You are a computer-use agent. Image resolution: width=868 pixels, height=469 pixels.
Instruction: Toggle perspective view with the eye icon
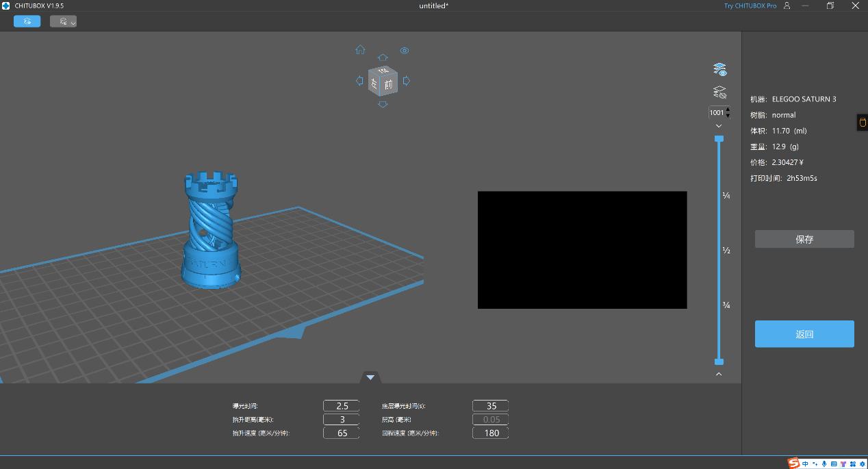tap(405, 51)
